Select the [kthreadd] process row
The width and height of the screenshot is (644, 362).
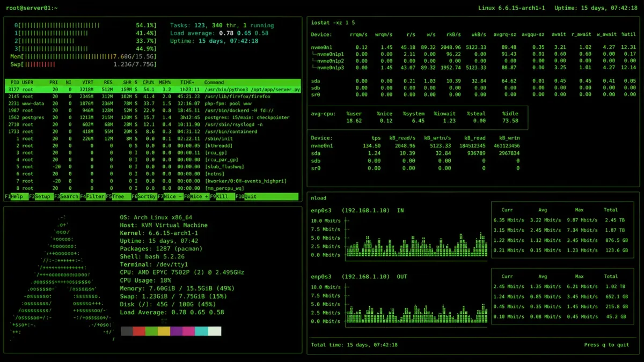point(153,145)
